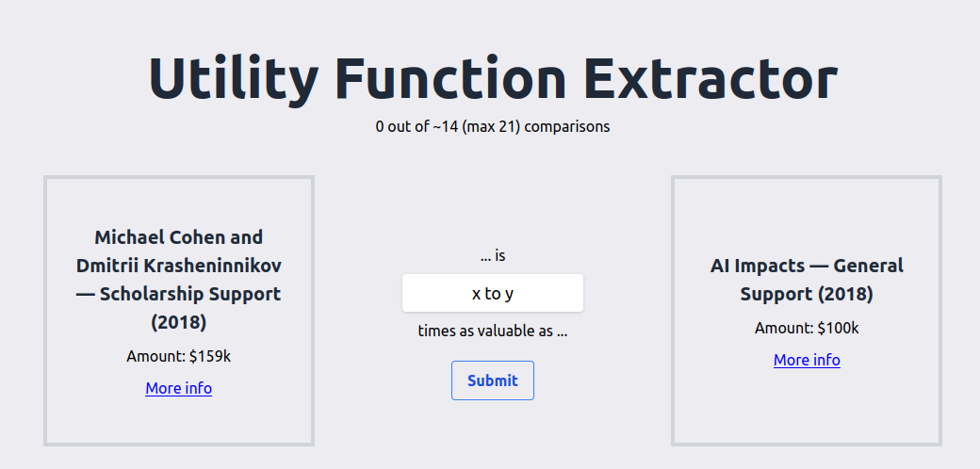Image resolution: width=980 pixels, height=469 pixels.
Task: Click the Submit button
Action: click(x=493, y=380)
